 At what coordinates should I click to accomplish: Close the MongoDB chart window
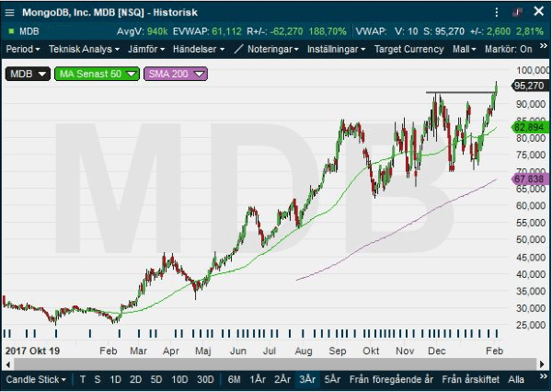tap(538, 12)
